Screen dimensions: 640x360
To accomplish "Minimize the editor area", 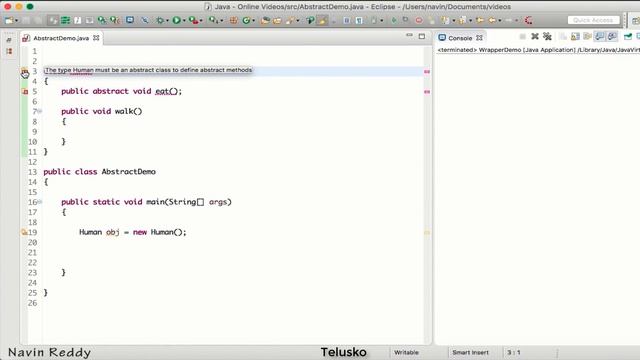I will pyautogui.click(x=409, y=36).
